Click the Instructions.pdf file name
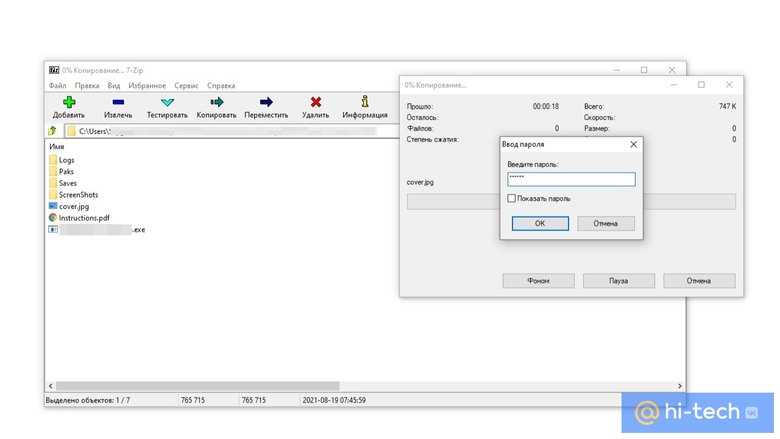This screenshot has width=780, height=439. point(84,218)
